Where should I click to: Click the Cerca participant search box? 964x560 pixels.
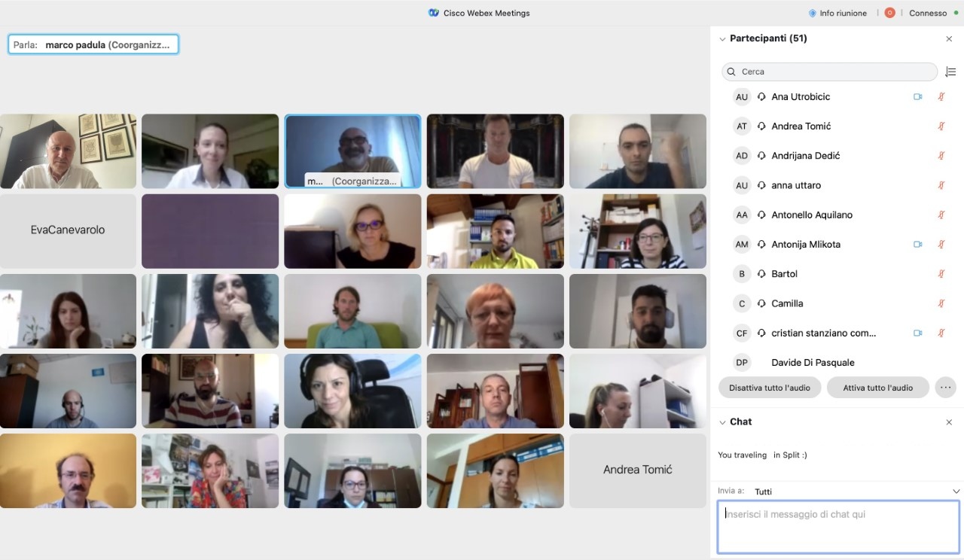[829, 72]
